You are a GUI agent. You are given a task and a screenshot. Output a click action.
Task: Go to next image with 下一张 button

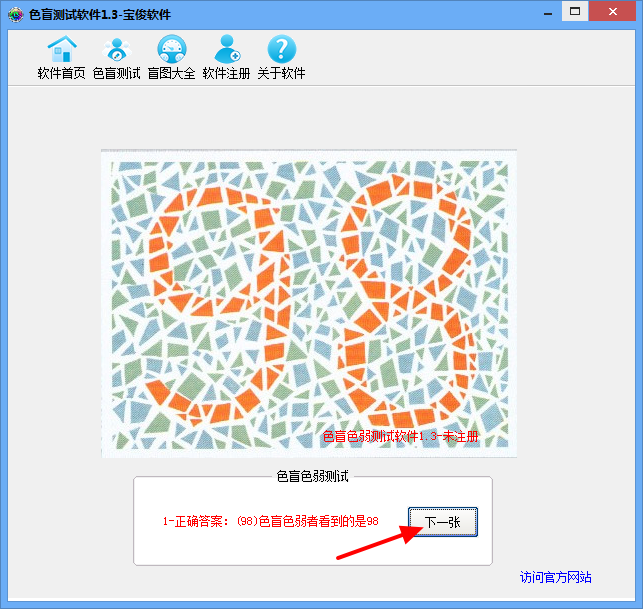443,522
